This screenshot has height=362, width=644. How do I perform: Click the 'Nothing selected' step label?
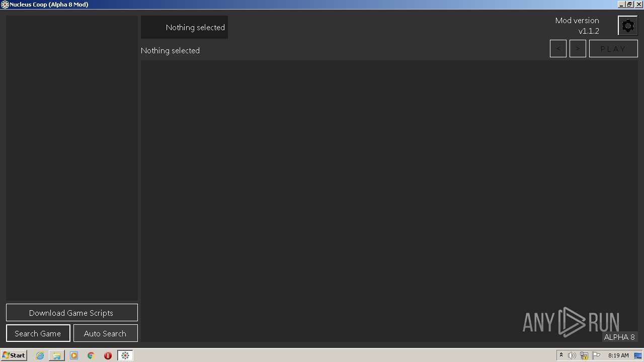point(170,50)
